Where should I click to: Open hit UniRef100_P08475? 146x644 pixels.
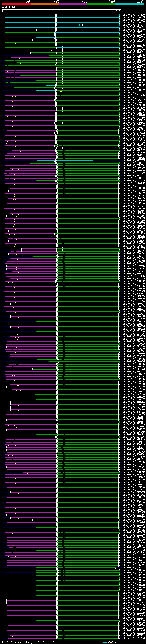click(x=133, y=15)
